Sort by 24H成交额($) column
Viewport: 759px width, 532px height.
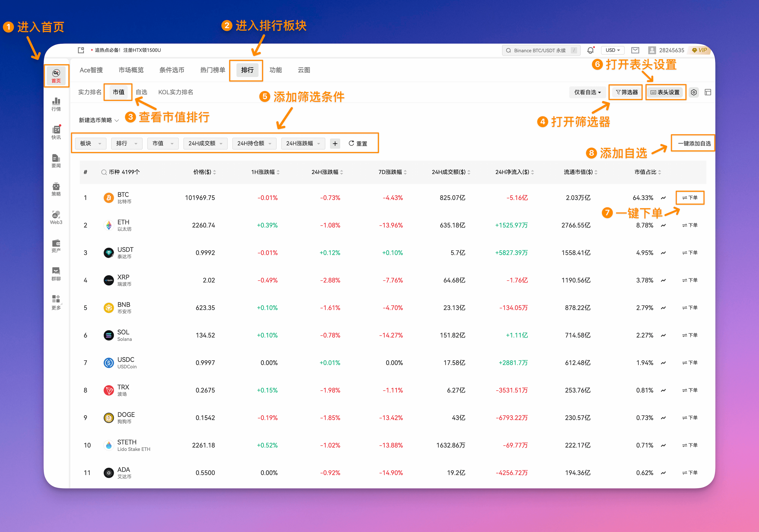click(451, 172)
